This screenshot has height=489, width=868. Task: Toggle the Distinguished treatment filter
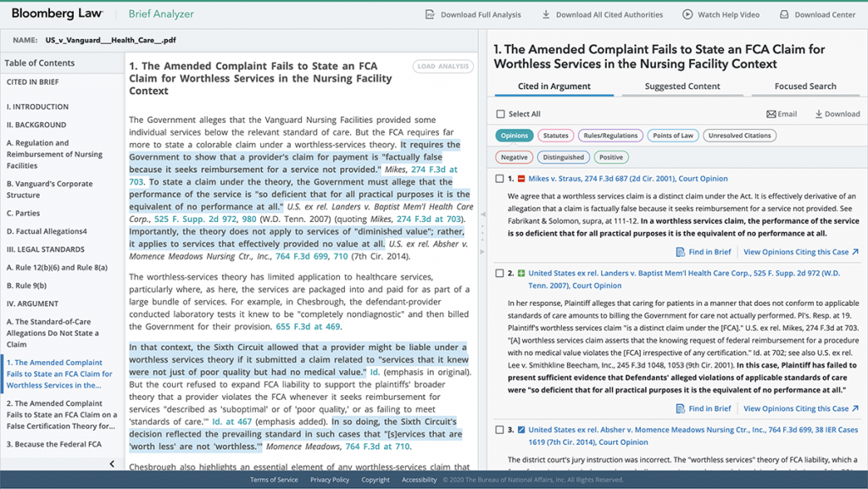563,157
